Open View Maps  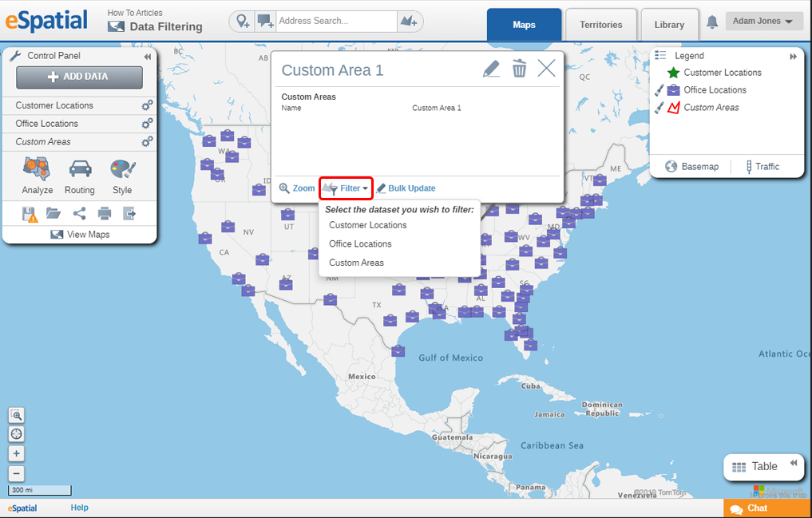(81, 235)
